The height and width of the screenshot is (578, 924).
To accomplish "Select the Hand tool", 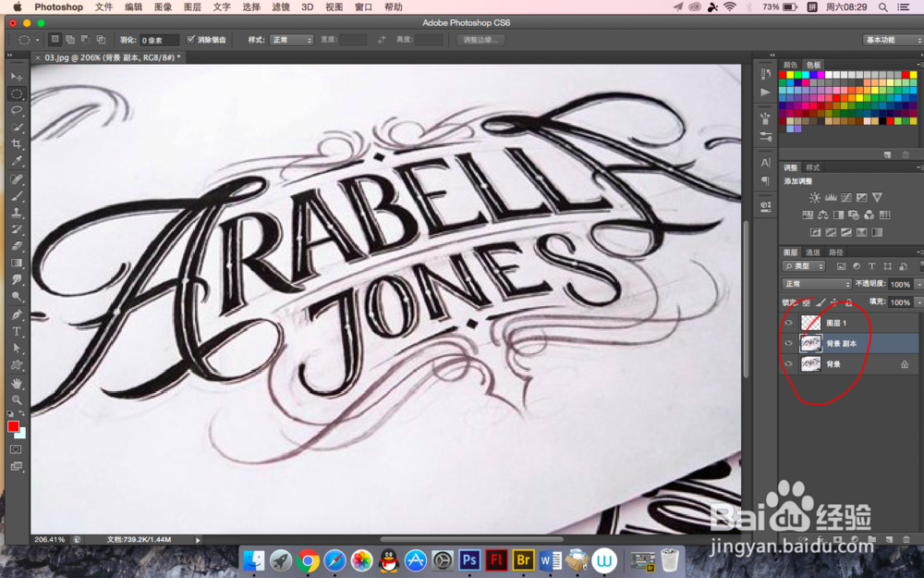I will point(17,384).
